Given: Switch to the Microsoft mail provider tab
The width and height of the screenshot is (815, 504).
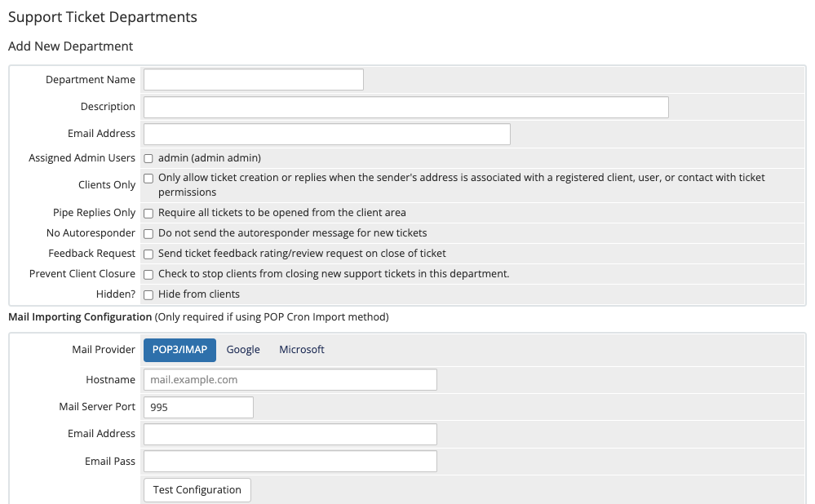Looking at the screenshot, I should 302,350.
